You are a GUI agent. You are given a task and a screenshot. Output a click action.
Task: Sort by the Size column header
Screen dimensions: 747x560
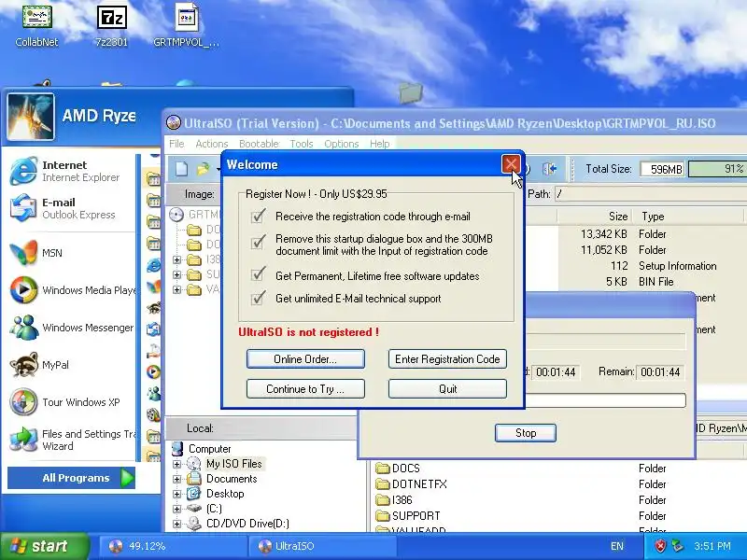tap(595, 217)
